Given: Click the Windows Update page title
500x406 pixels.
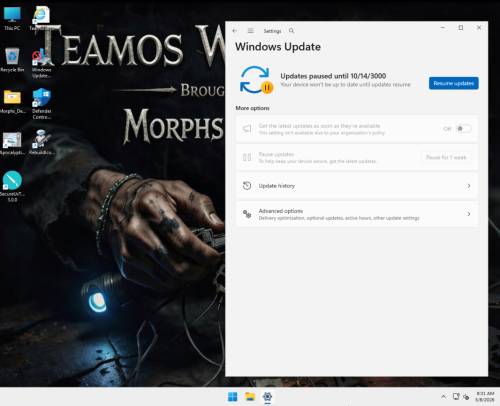Looking at the screenshot, I should 278,47.
